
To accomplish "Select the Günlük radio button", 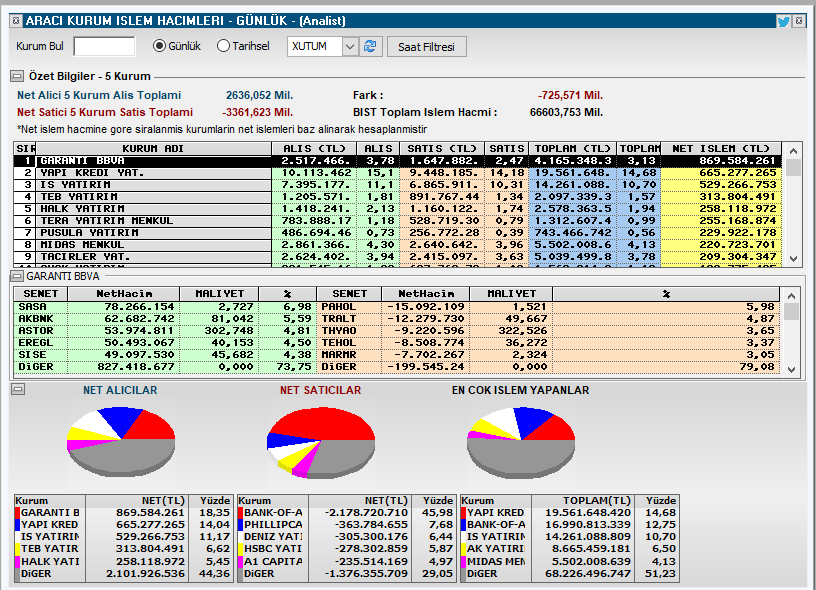I will (177, 46).
